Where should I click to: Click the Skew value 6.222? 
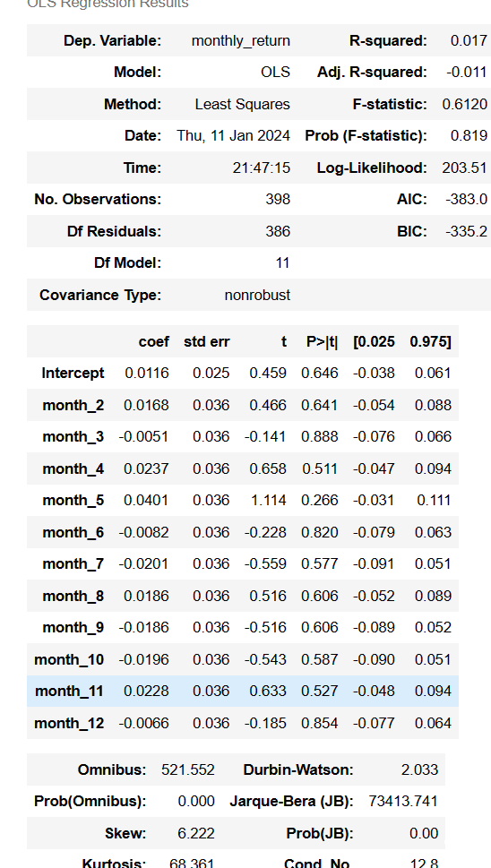click(196, 833)
